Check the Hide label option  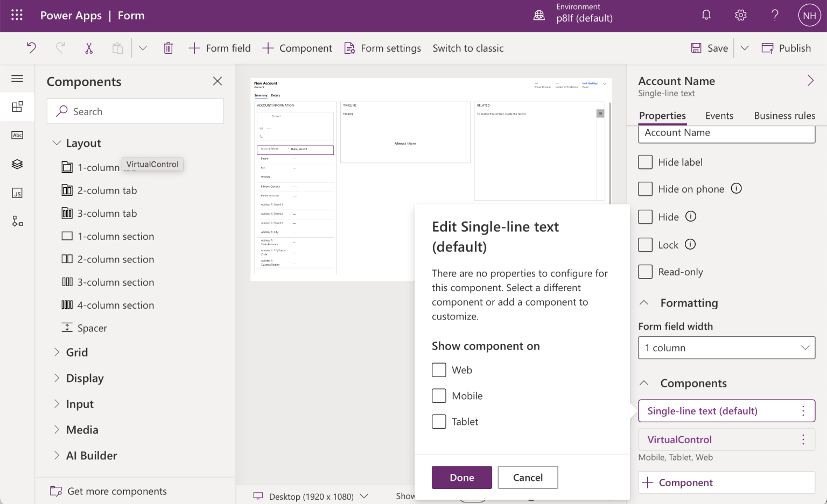tap(645, 162)
